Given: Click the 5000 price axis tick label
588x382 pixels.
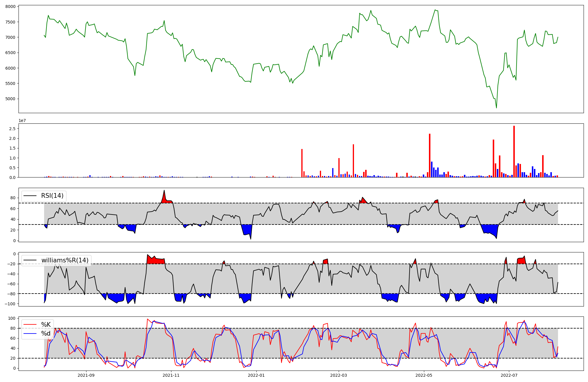Looking at the screenshot, I should tap(11, 99).
